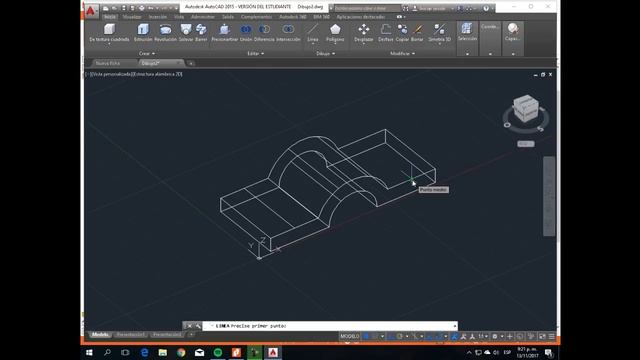Image resolution: width=640 pixels, height=360 pixels.
Task: Click the ViewCube in the viewport
Action: click(x=526, y=108)
